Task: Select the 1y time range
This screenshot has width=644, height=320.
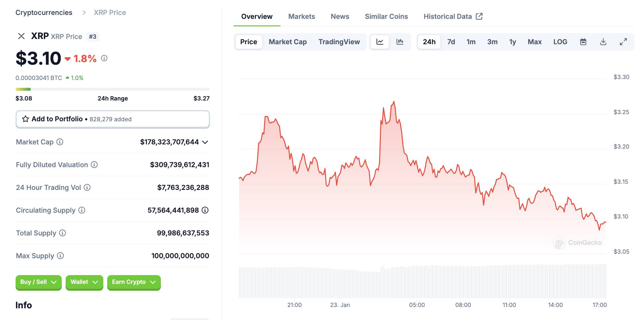Action: tap(513, 42)
